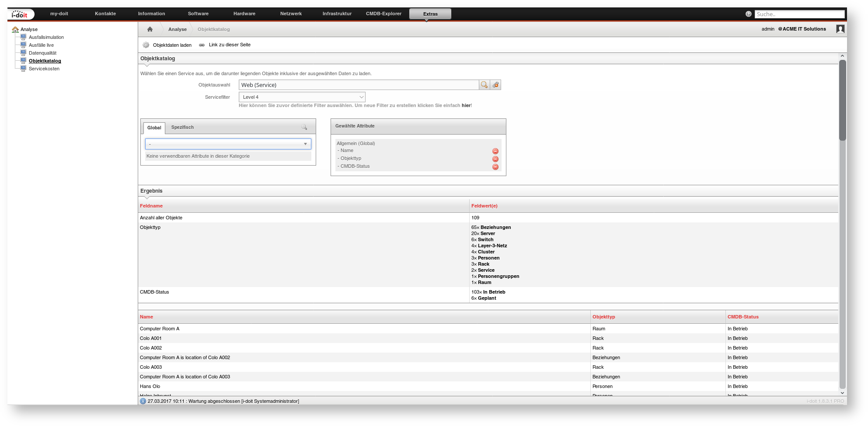The image size is (868, 426).
Task: Click the Objektauswahl Web (Service) field
Action: (x=359, y=85)
